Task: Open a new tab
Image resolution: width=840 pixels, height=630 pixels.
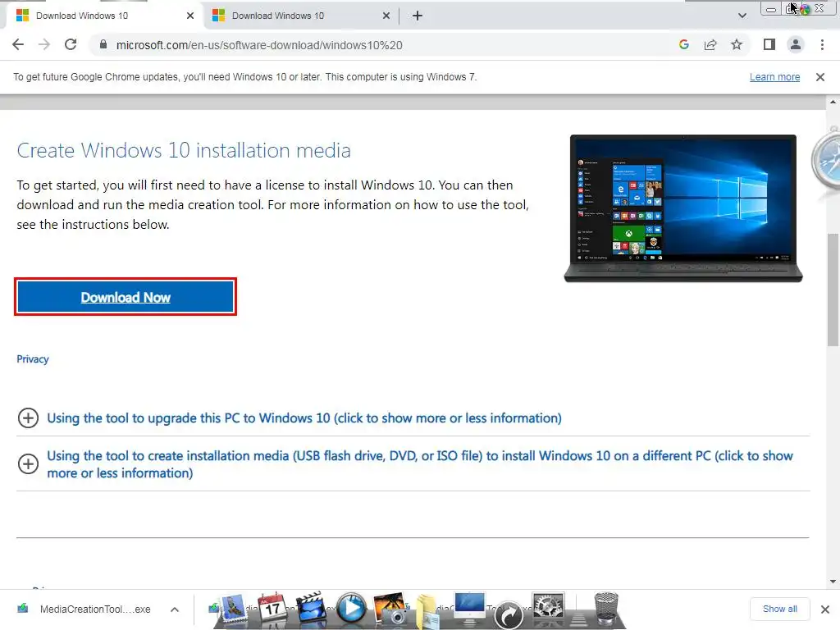Action: tap(418, 16)
